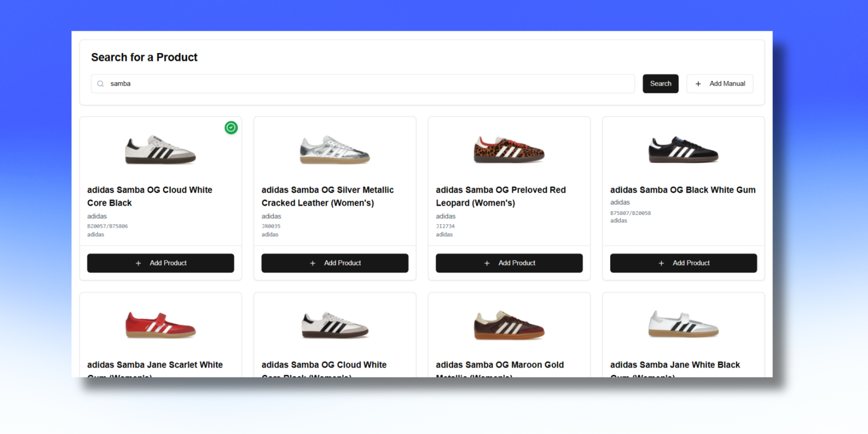
Task: Open the white and black Samba OG shoe image
Action: (x=160, y=150)
